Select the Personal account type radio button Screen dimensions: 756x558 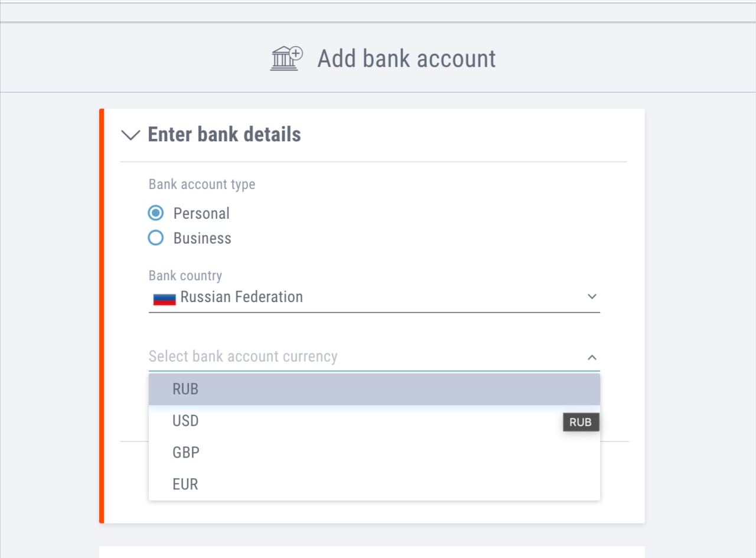click(156, 213)
